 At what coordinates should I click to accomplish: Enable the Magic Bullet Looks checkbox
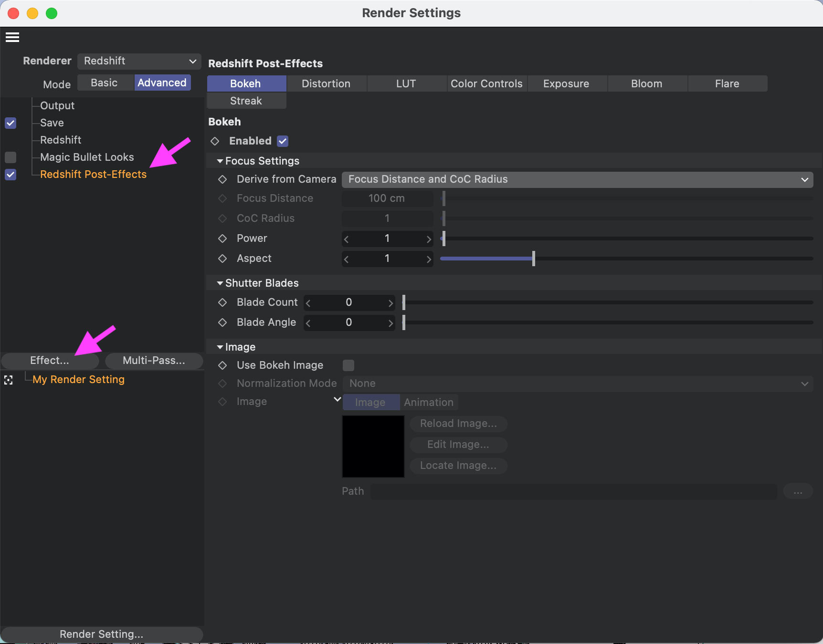[11, 157]
